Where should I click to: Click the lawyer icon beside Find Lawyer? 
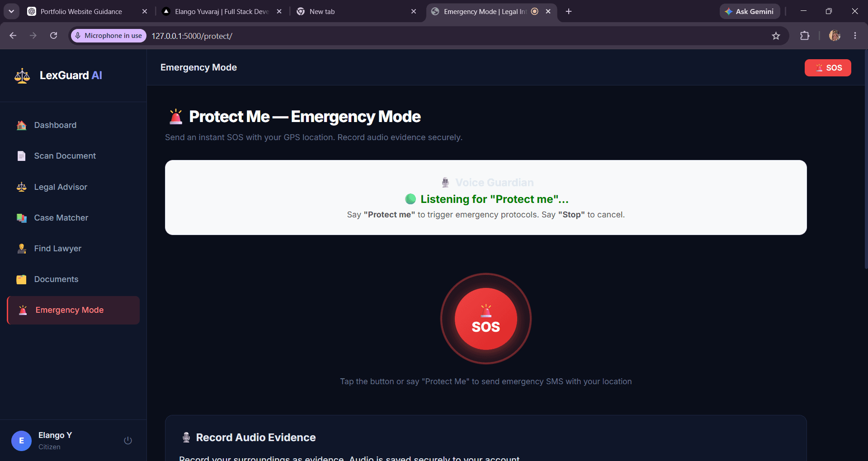[x=21, y=249]
